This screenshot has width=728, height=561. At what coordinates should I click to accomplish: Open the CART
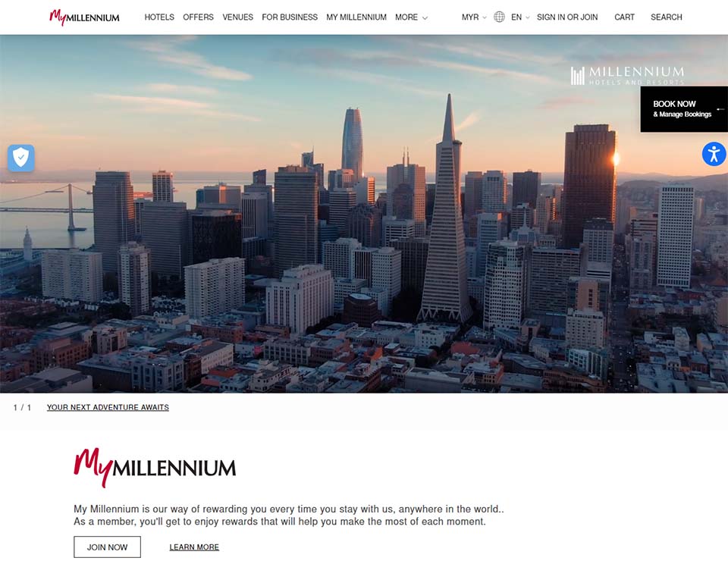point(624,17)
